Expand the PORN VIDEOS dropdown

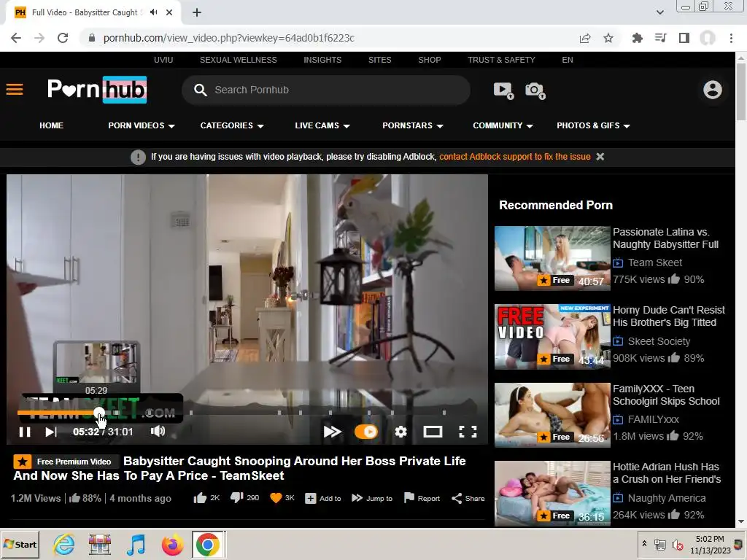point(142,125)
